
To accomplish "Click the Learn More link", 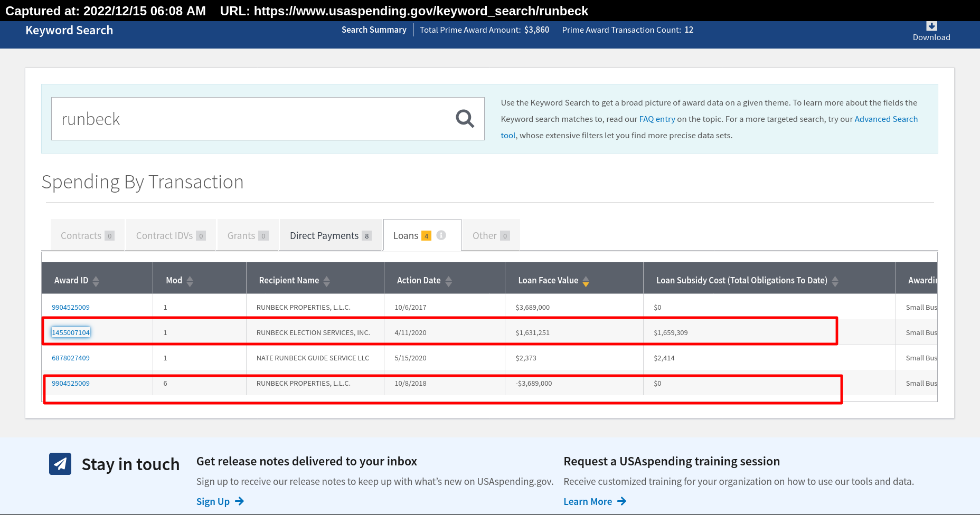I will pyautogui.click(x=588, y=501).
